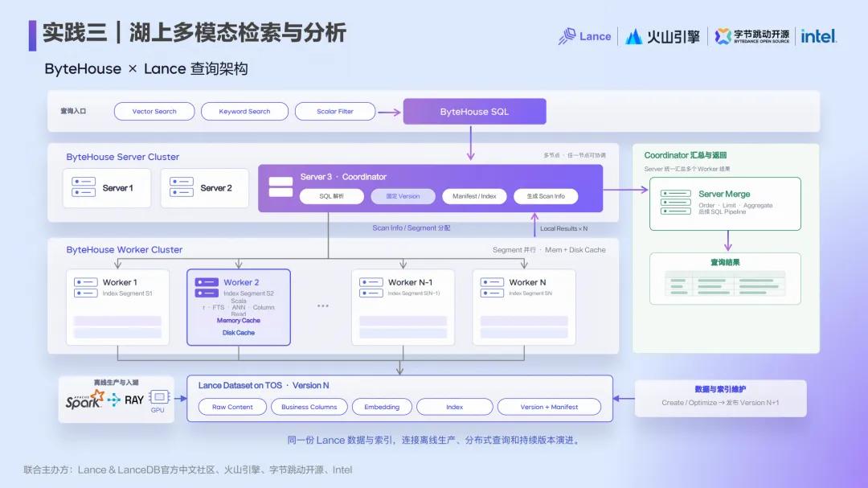Click the Disk Cache label in Worker 2
Viewport: 868px width, 488px height.
(x=239, y=333)
